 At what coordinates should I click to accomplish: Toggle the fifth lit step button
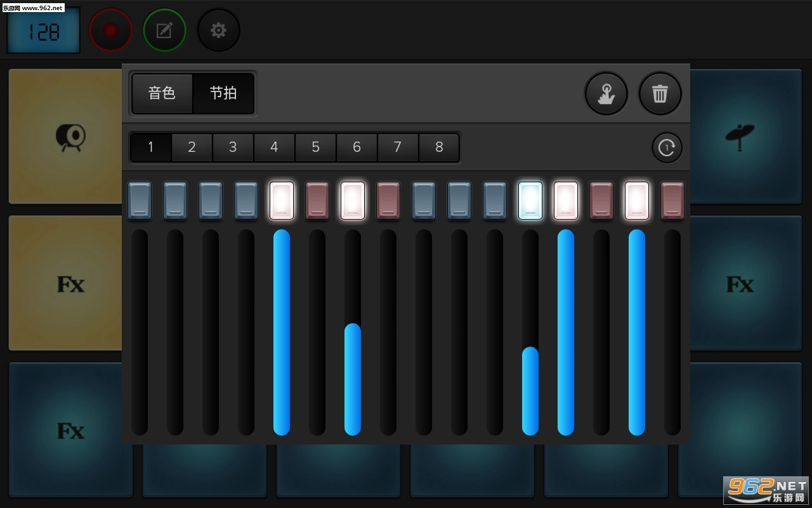(282, 201)
